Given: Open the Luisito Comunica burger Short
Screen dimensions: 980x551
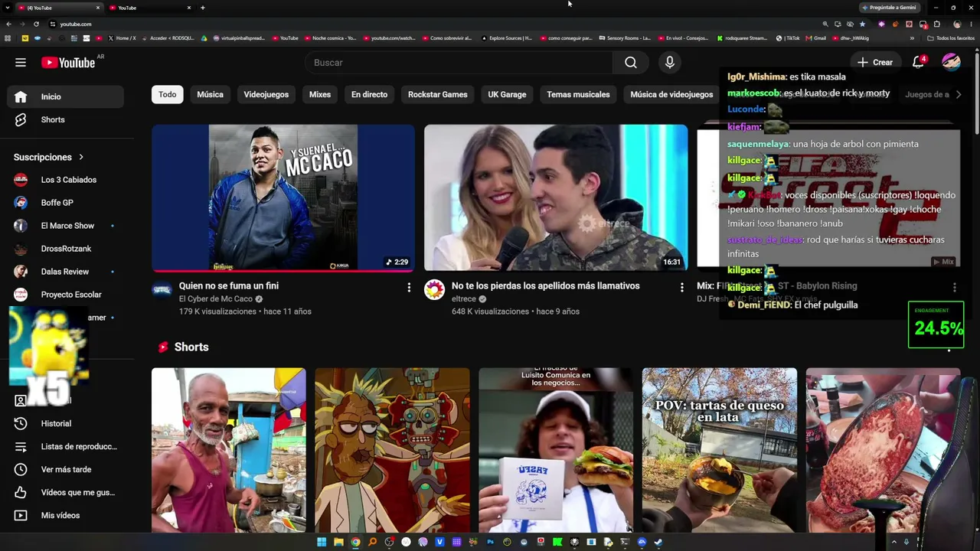Looking at the screenshot, I should [x=556, y=450].
